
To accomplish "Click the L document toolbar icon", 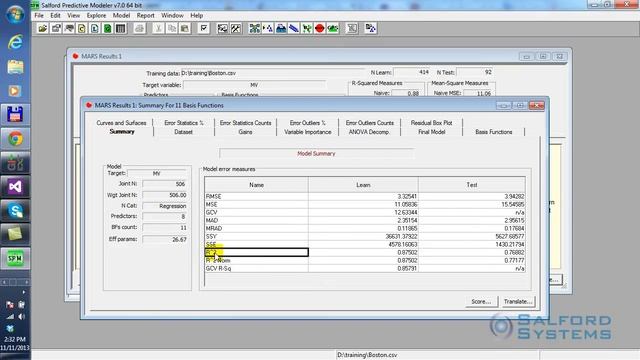I will [x=95, y=28].
